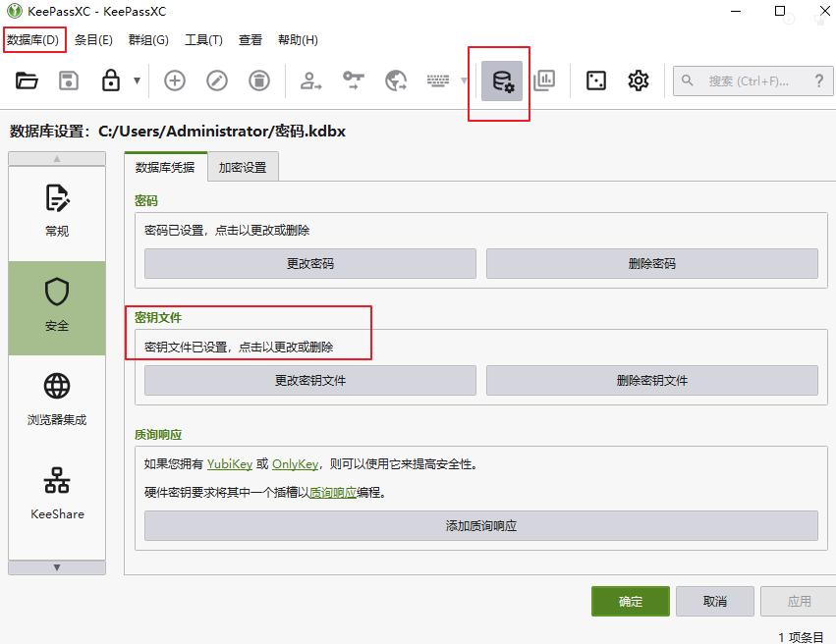Open database reports chart icon

pyautogui.click(x=544, y=80)
